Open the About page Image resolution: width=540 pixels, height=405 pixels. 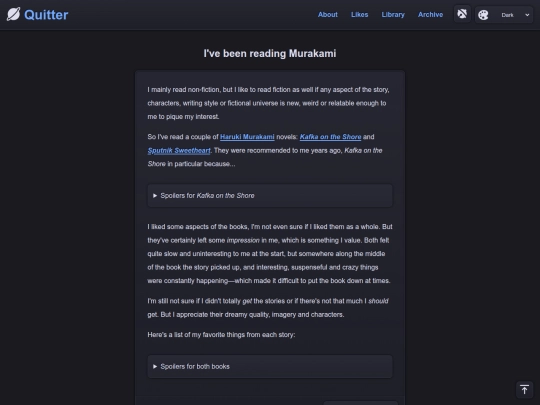pos(328,14)
